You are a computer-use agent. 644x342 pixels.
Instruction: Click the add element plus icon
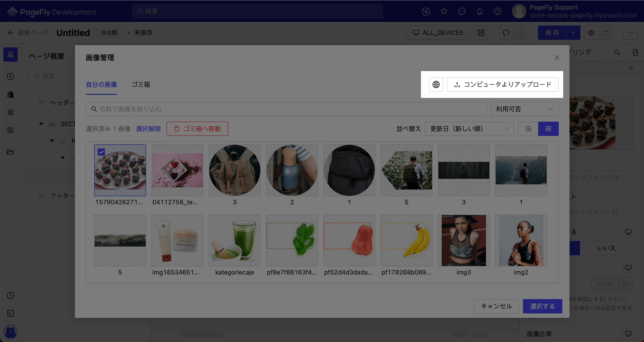point(11,76)
